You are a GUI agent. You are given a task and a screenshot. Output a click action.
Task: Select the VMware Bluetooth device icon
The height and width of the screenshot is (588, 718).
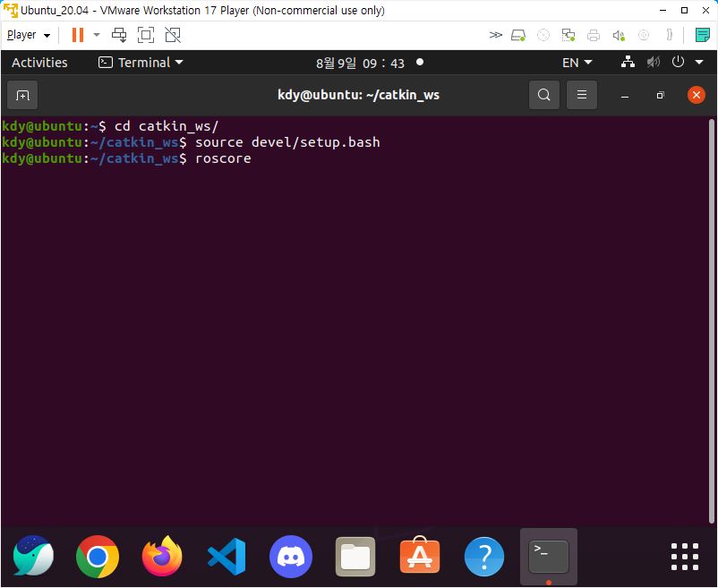(x=669, y=35)
